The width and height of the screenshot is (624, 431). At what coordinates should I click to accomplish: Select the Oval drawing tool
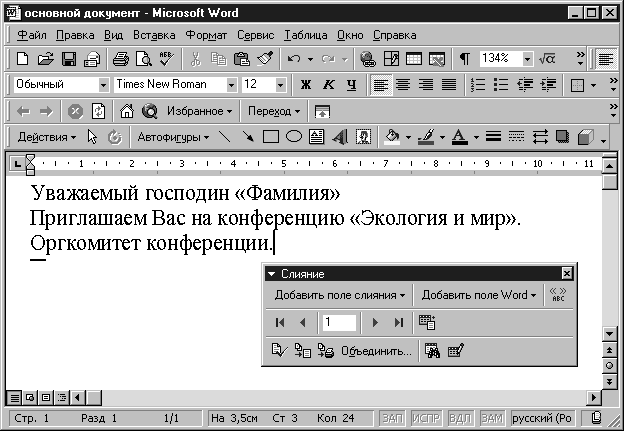click(294, 137)
